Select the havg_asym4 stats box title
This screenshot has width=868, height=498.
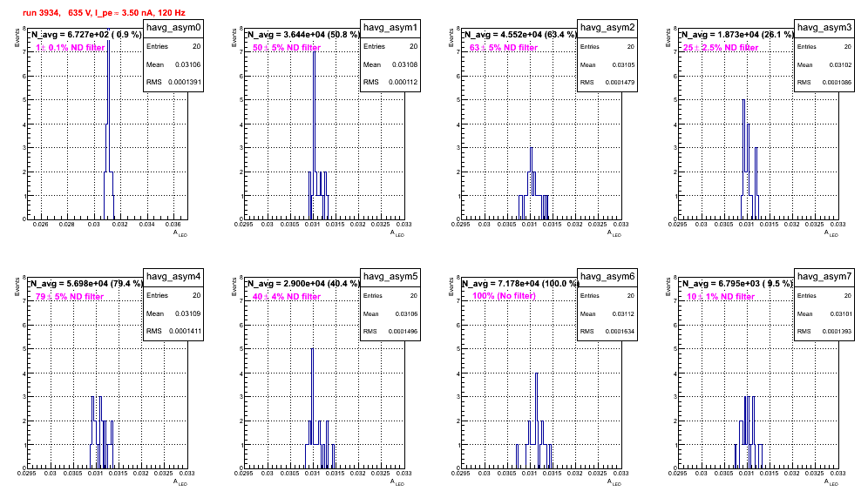pos(173,277)
